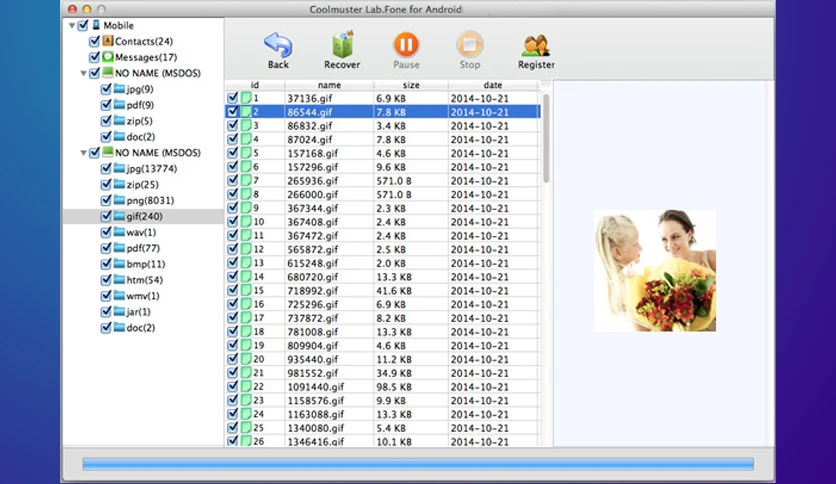Open Register via people icon
This screenshot has width=836, height=484.
536,46
